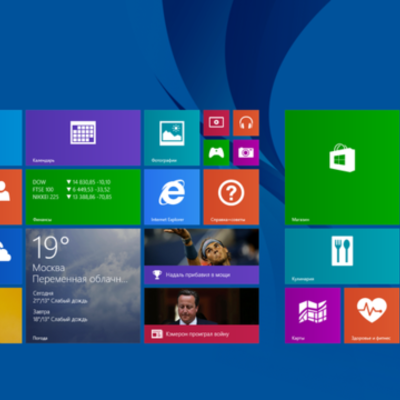Open the green Xbox Games tile
400x400 pixels.
click(x=216, y=153)
